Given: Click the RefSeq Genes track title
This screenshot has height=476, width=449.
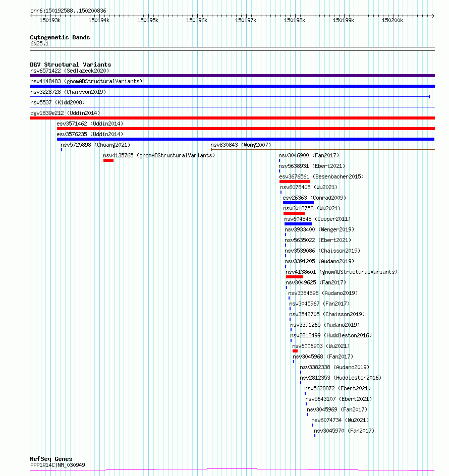Looking at the screenshot, I should (51, 459).
